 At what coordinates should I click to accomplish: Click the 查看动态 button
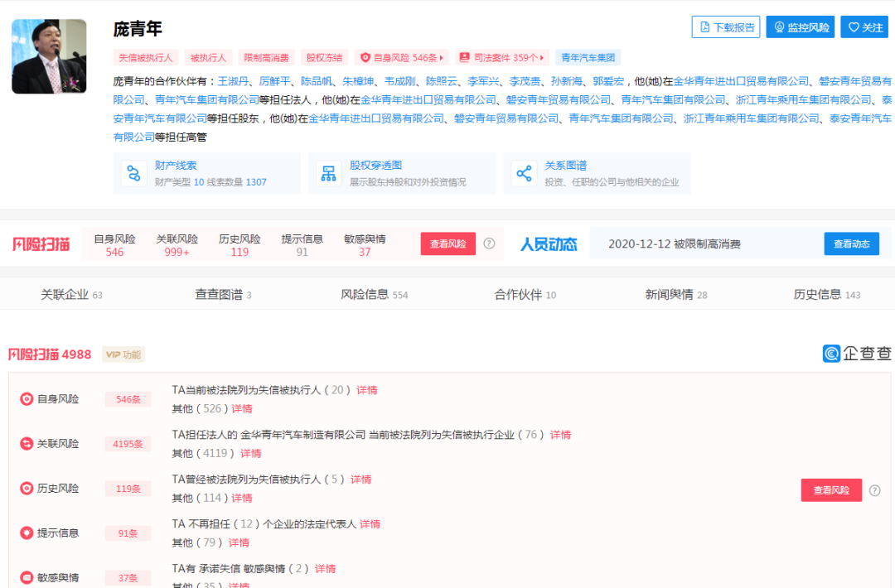point(851,243)
